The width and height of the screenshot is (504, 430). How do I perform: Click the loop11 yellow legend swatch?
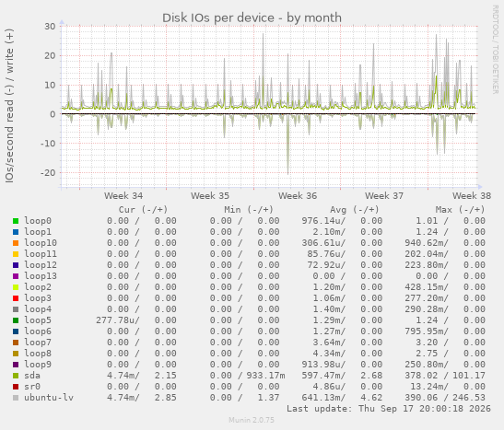[x=16, y=254]
